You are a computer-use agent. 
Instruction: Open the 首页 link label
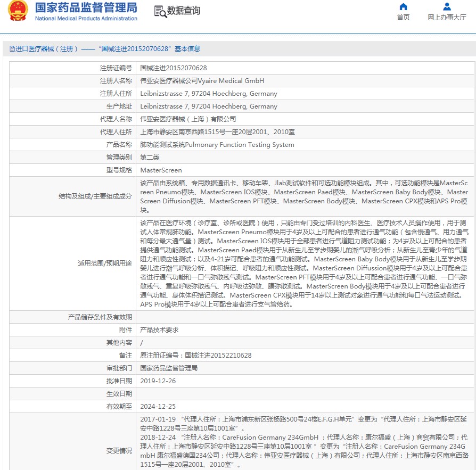(403, 17)
